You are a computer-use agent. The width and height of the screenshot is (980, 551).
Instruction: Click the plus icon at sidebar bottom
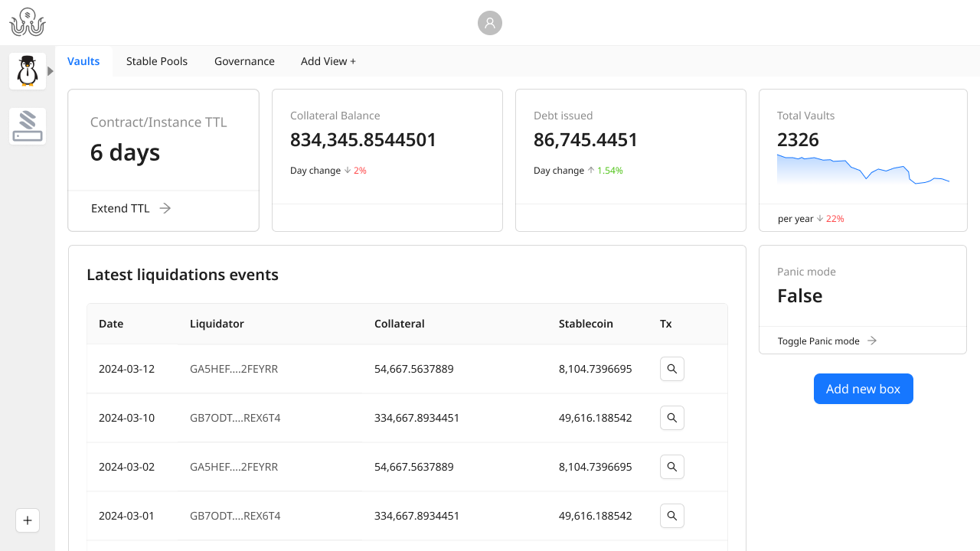(28, 520)
